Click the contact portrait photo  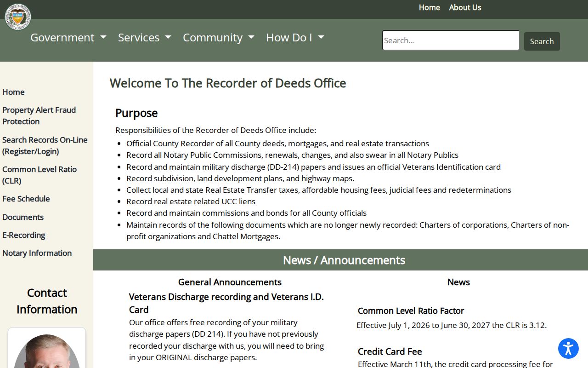click(47, 351)
